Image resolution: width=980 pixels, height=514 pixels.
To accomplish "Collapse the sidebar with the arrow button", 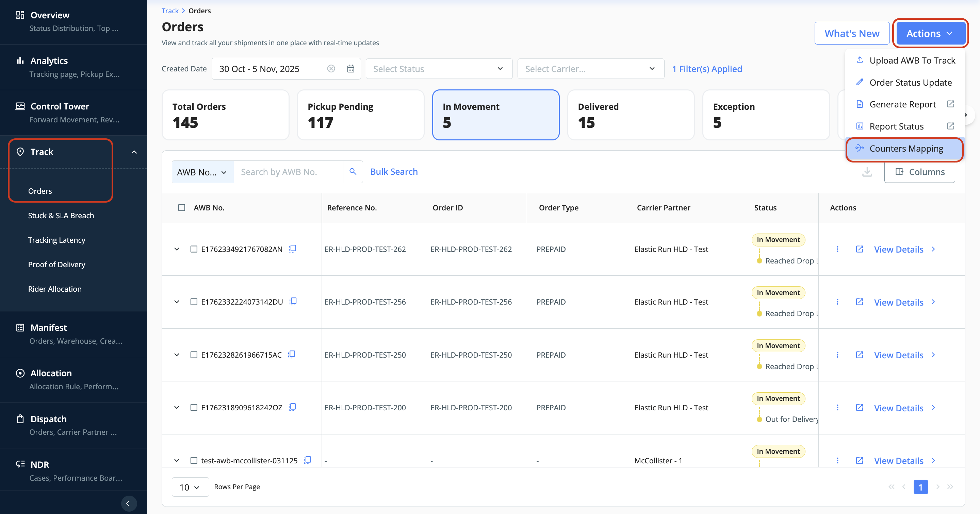I will tap(128, 503).
